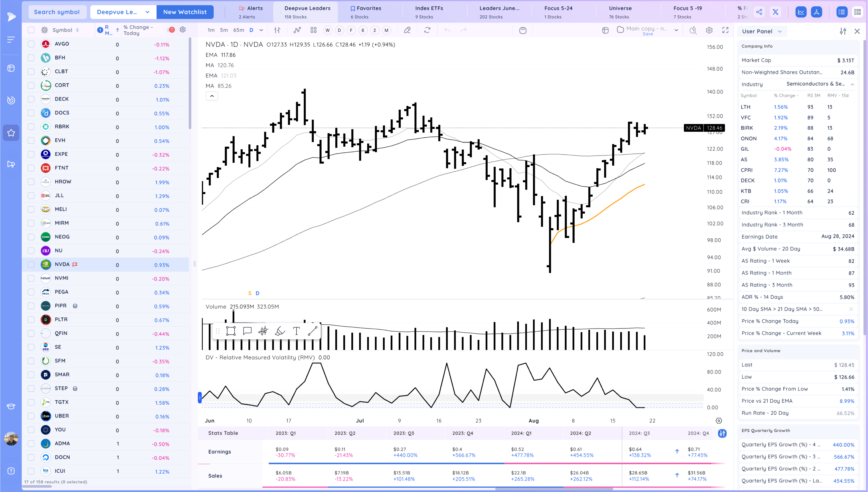This screenshot has height=492, width=868.
Task: Click the fullscreen chart icon
Action: pos(725,30)
